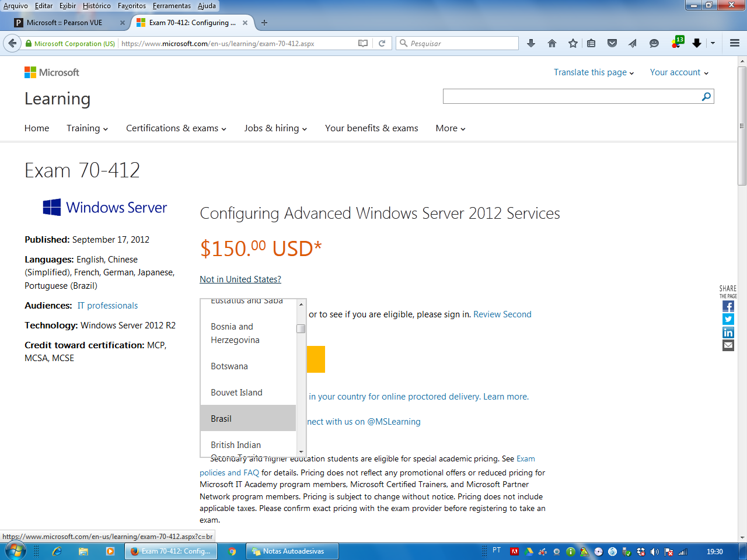This screenshot has height=560, width=747.
Task: Open the Arquivo menu
Action: coord(16,6)
